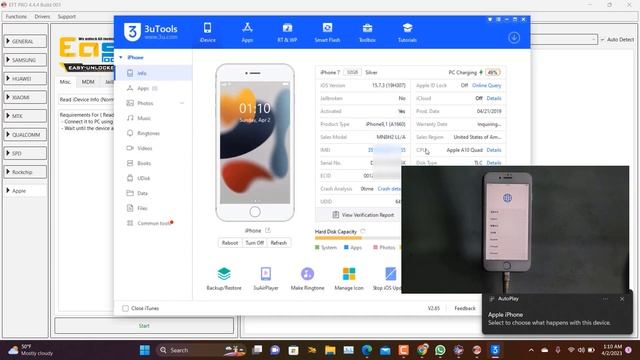Open Support menu in EFT Pro
640x360 pixels.
click(67, 17)
